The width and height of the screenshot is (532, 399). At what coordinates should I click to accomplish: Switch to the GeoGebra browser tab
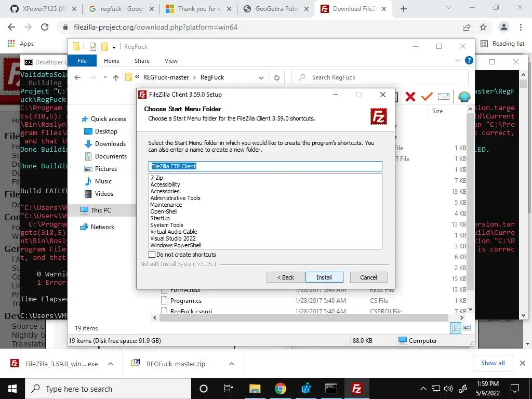point(276,9)
